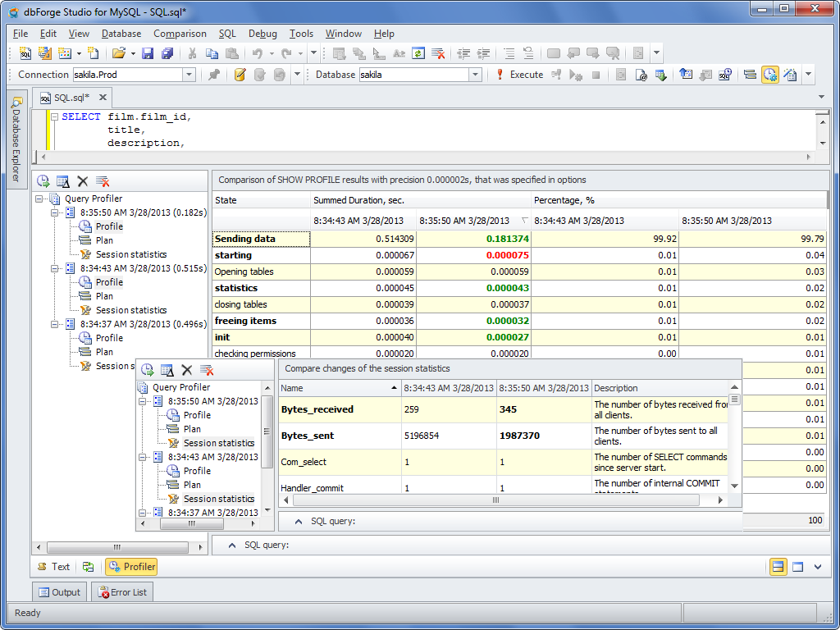Click the Execute button

pyautogui.click(x=526, y=74)
